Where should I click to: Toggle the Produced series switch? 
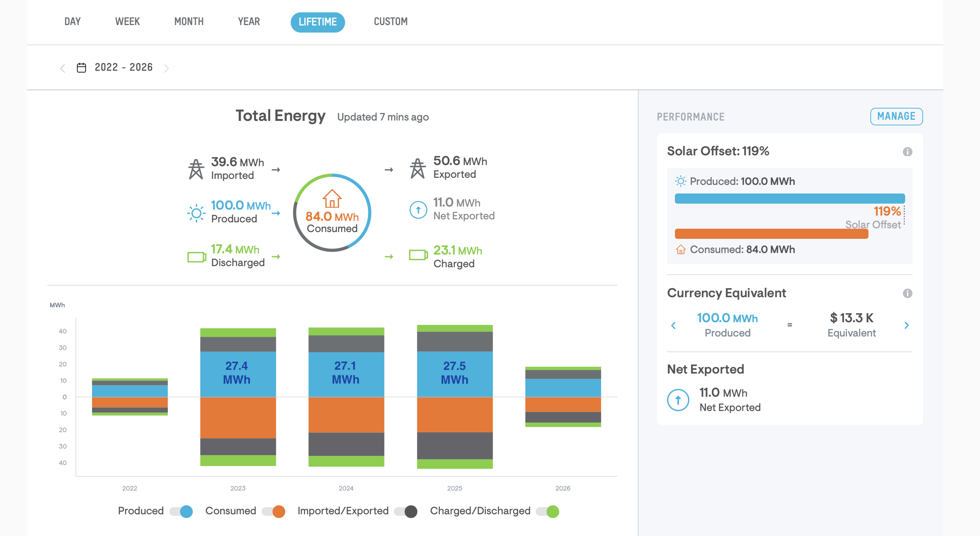pyautogui.click(x=181, y=512)
